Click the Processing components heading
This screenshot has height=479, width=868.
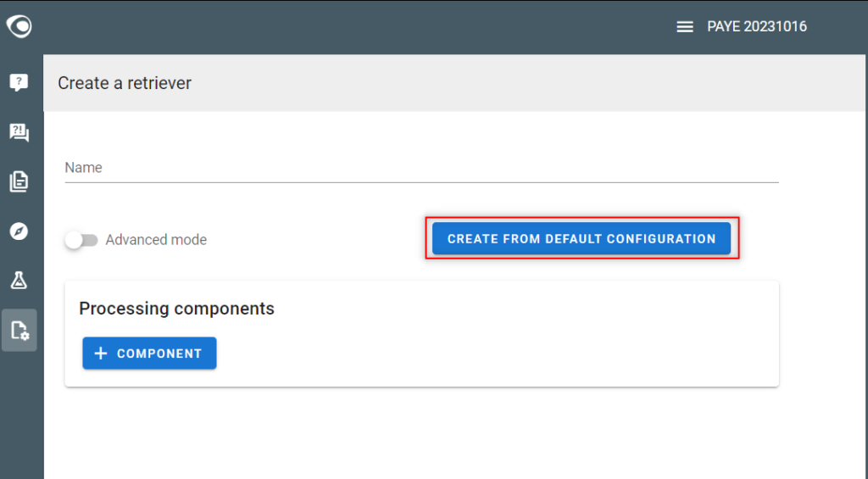coord(176,309)
